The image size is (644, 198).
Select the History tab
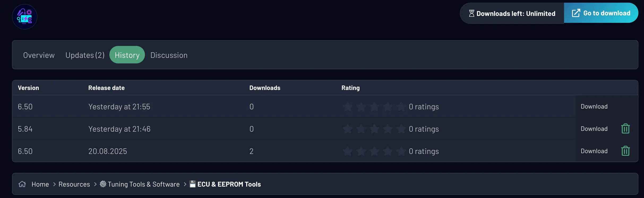127,55
